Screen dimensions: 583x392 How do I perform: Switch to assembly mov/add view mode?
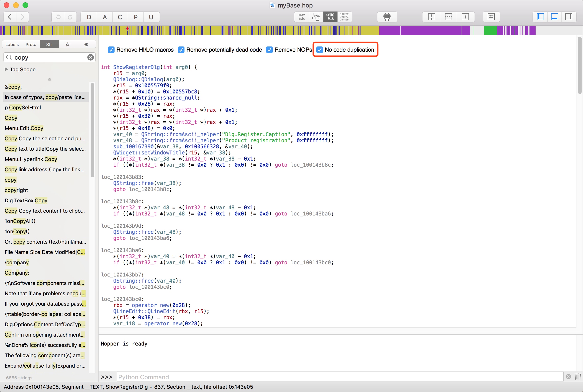[x=302, y=17]
